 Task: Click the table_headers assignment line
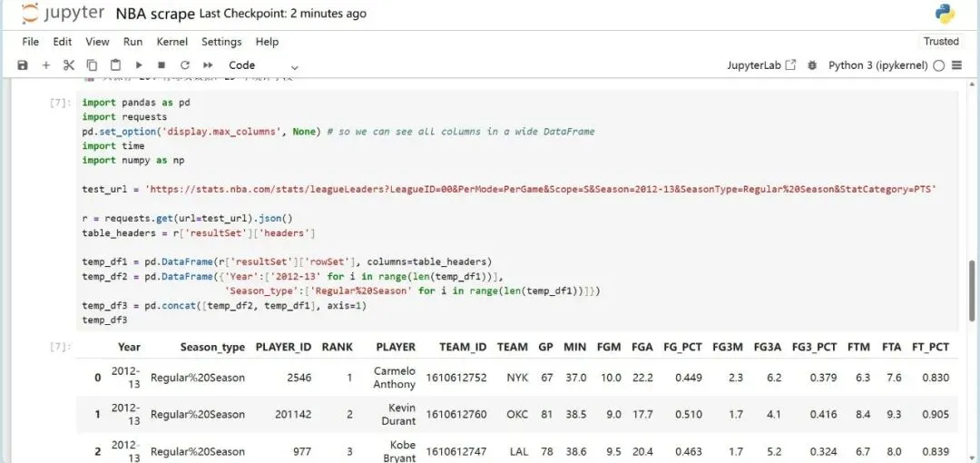click(198, 233)
